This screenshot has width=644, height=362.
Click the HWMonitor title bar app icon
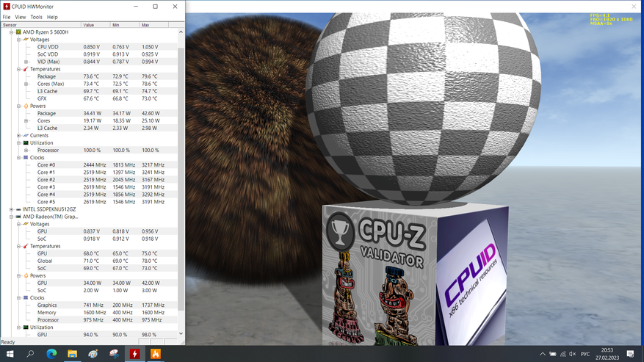pos(6,6)
